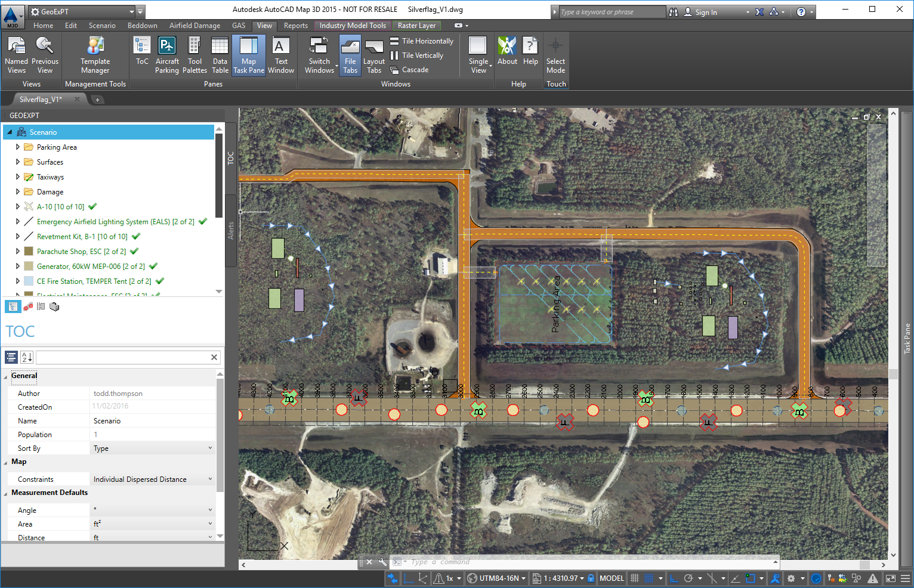Select the TOC tree-view icon below scenario list
The image size is (914, 588).
click(x=13, y=307)
